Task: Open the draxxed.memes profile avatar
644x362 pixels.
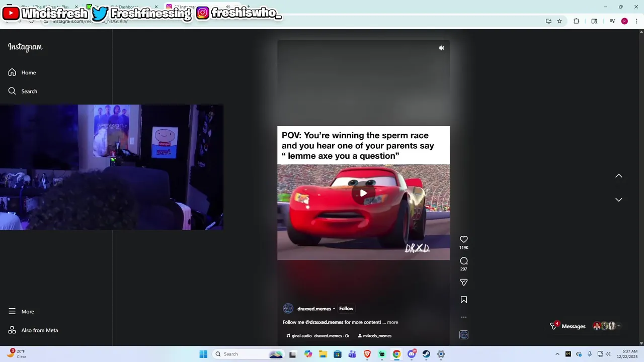Action: pos(288,309)
